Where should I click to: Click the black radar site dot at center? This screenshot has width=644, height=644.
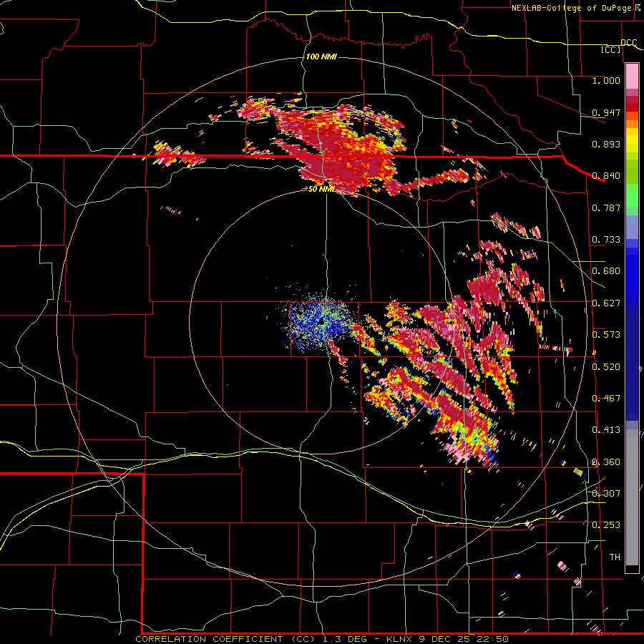[x=321, y=322]
